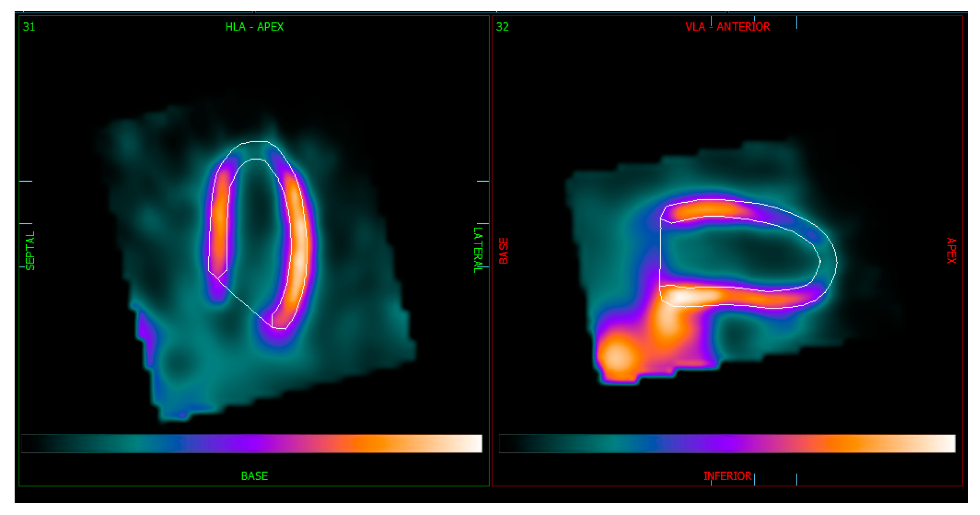The image size is (980, 515).
Task: Click the green BASE label below HLA image
Action: [x=254, y=476]
